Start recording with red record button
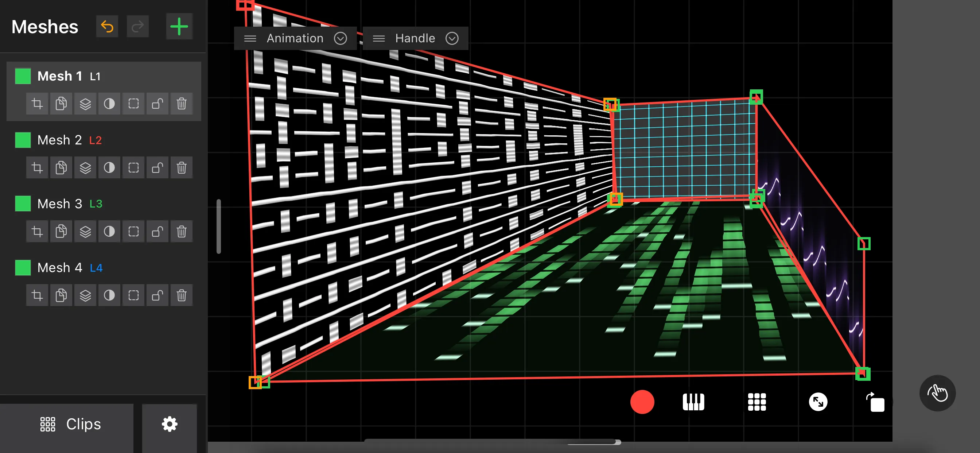 tap(642, 402)
